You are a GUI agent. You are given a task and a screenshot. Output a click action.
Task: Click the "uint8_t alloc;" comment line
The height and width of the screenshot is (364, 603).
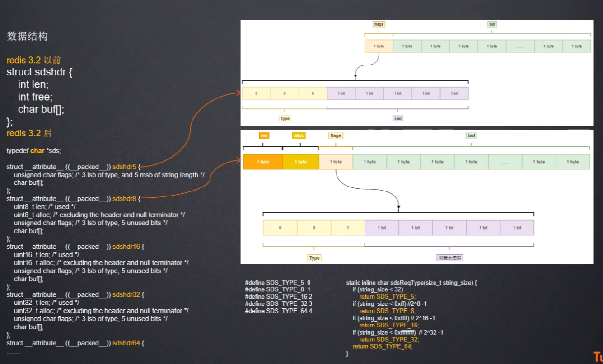click(x=99, y=215)
